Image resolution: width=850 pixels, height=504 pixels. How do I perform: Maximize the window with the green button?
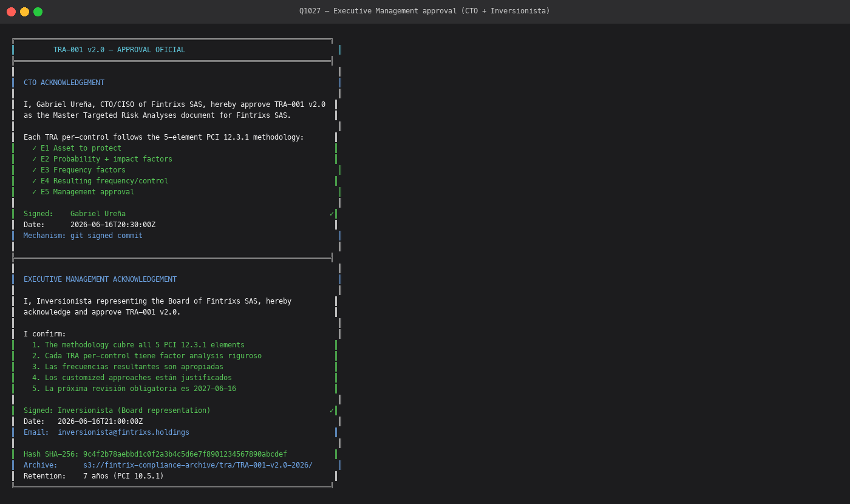38,12
